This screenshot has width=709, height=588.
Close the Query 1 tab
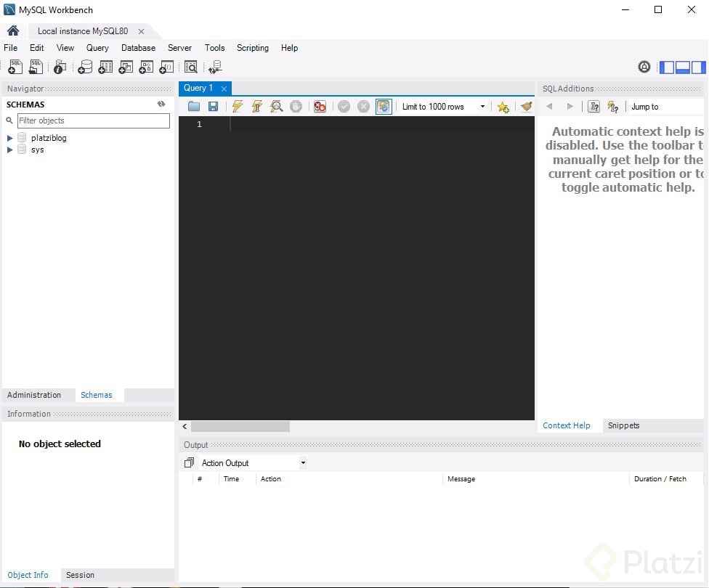tap(224, 89)
